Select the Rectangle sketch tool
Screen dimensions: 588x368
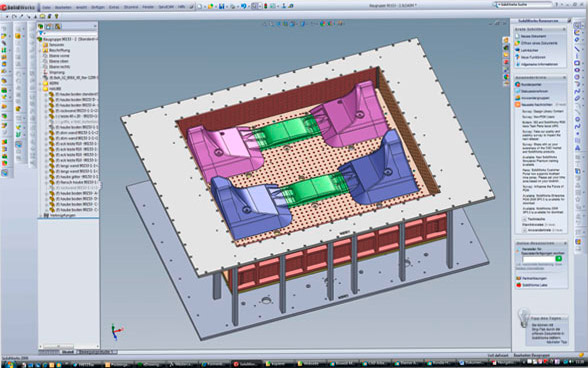(x=577, y=63)
